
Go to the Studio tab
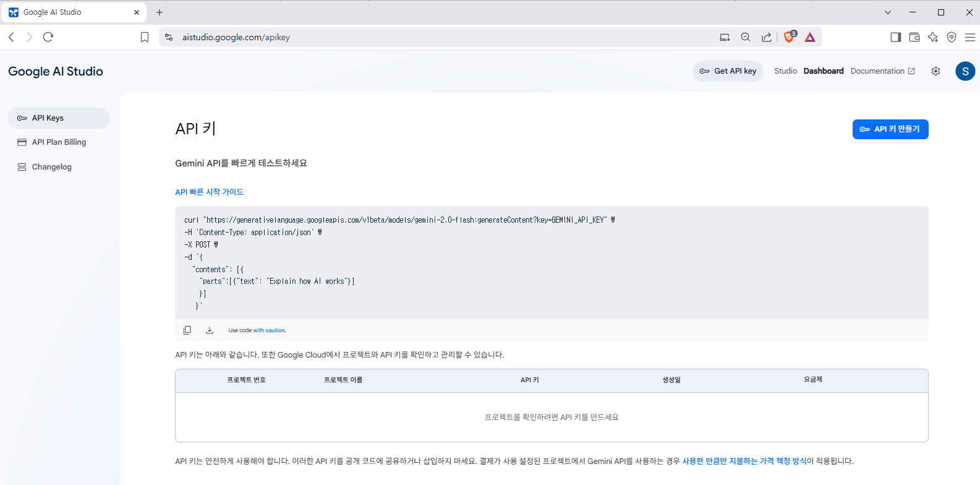[785, 71]
